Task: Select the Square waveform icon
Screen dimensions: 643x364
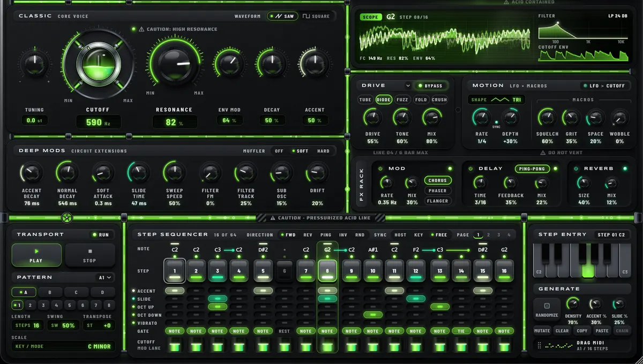Action: click(x=306, y=16)
